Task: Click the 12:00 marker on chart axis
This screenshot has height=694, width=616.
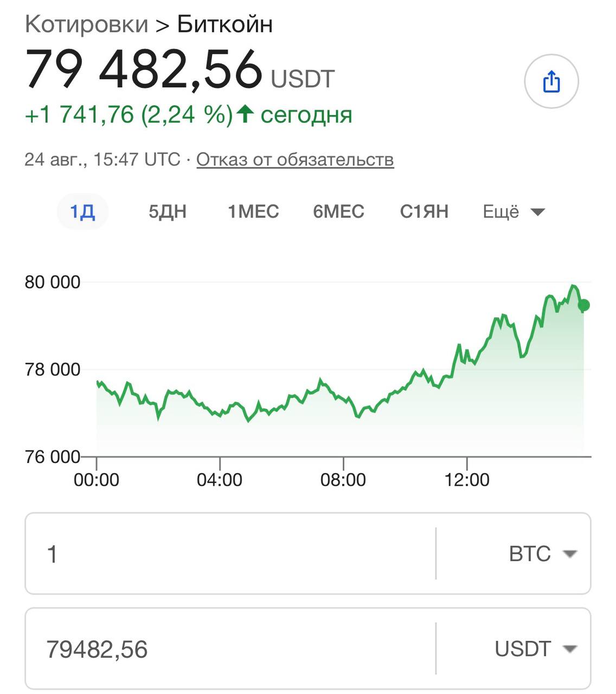Action: pyautogui.click(x=467, y=479)
